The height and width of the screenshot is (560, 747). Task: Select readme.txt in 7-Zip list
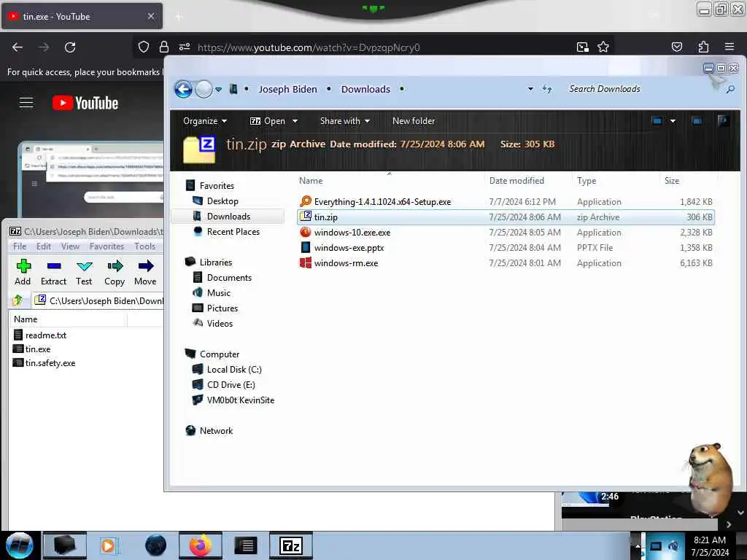pos(40,335)
